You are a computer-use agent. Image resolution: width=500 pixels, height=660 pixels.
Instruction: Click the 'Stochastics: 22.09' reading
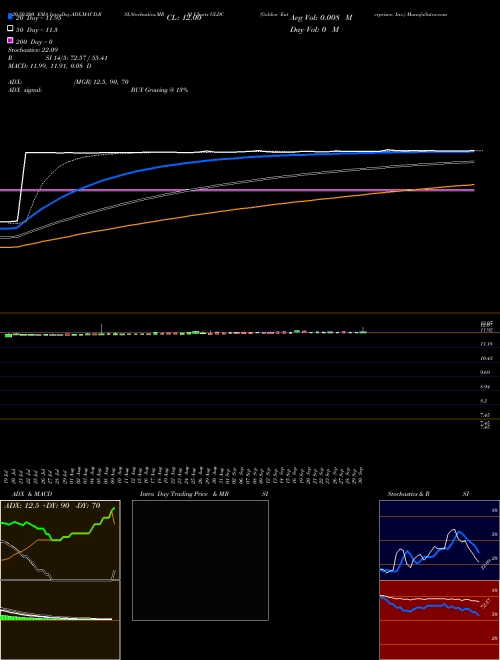[x=33, y=50]
